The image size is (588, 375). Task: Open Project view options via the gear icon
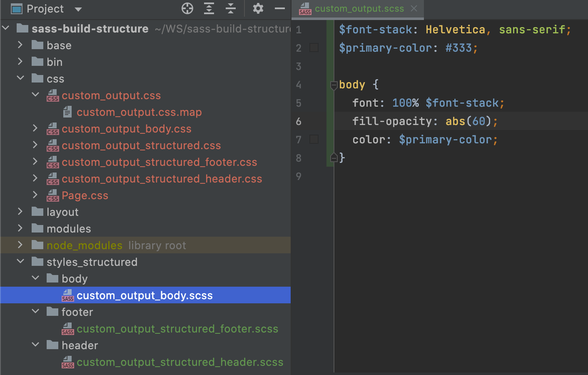[258, 8]
